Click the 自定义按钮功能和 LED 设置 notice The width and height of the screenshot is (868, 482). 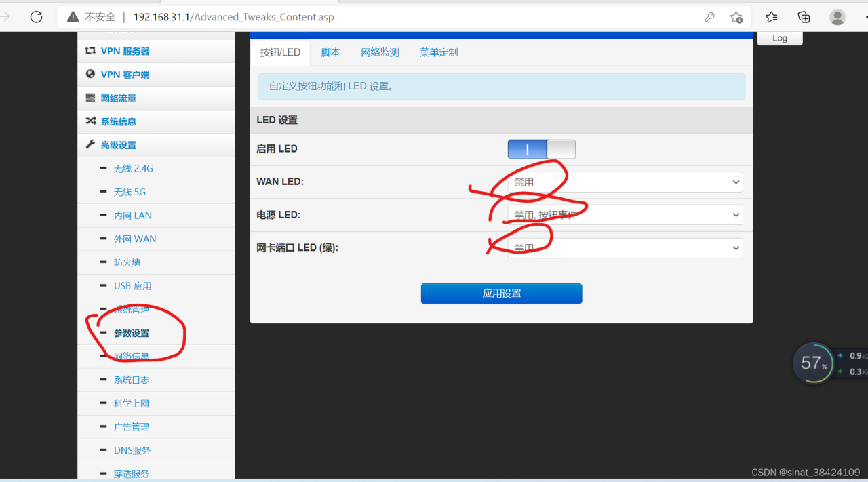(x=501, y=87)
